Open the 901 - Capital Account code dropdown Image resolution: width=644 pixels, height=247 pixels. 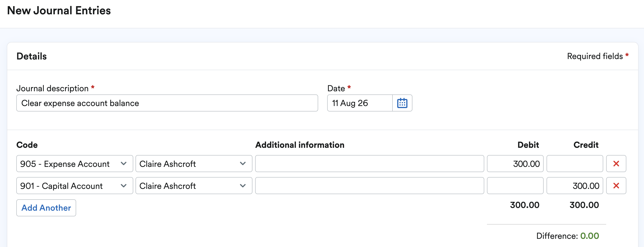75,186
